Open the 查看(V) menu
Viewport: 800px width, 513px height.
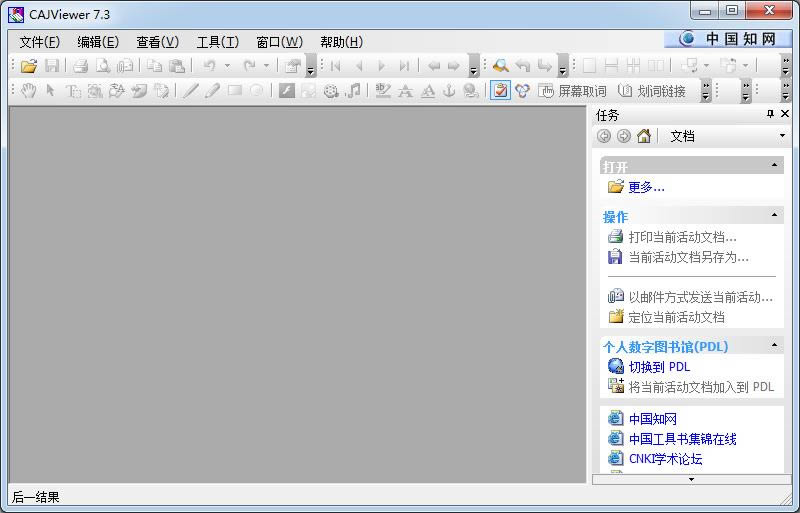[x=158, y=42]
